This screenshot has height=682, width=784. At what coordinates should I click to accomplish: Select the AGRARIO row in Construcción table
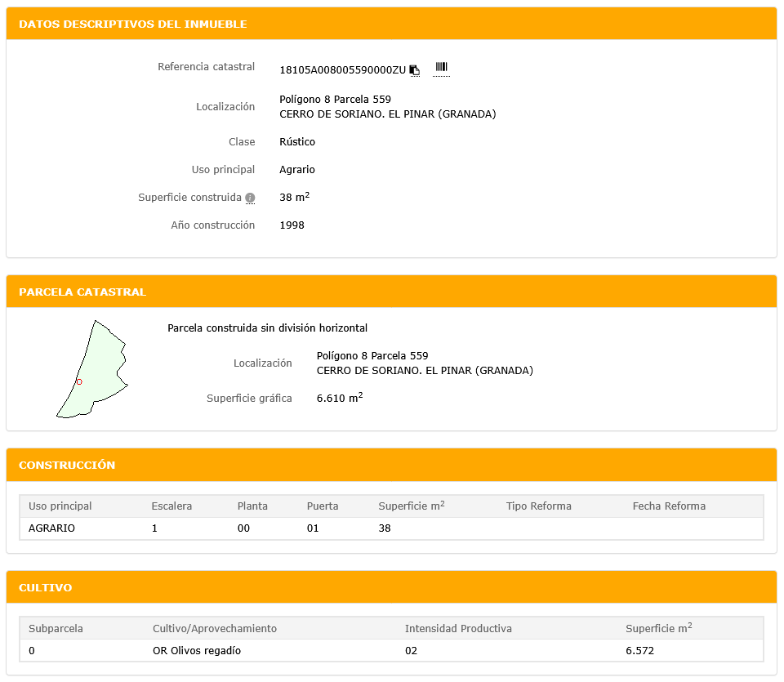click(51, 528)
